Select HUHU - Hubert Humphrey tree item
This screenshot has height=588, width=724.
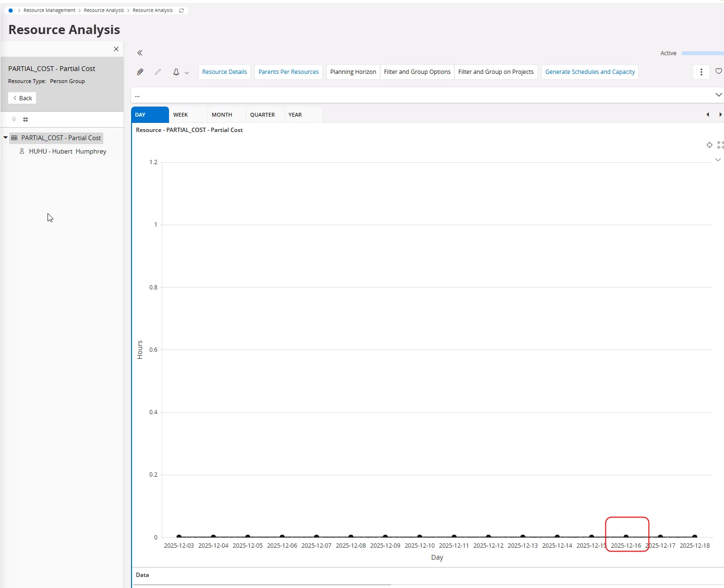pyautogui.click(x=68, y=151)
